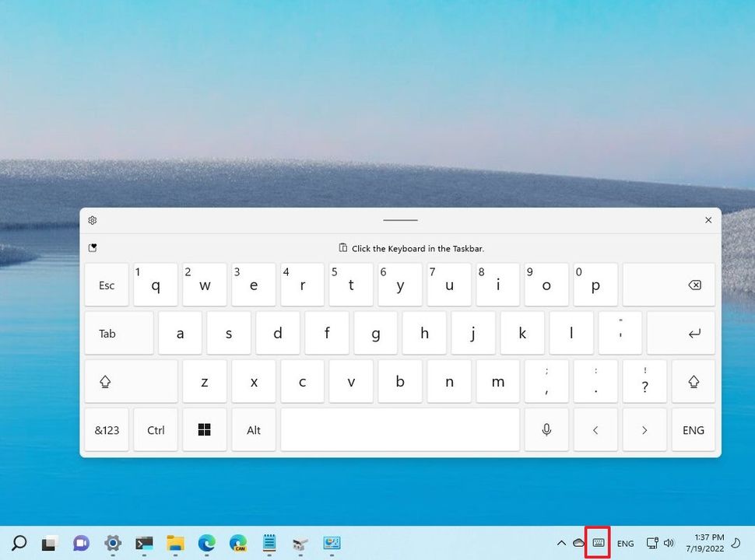Open touch keyboard settings with the gear icon
Image resolution: width=755 pixels, height=560 pixels.
point(92,220)
